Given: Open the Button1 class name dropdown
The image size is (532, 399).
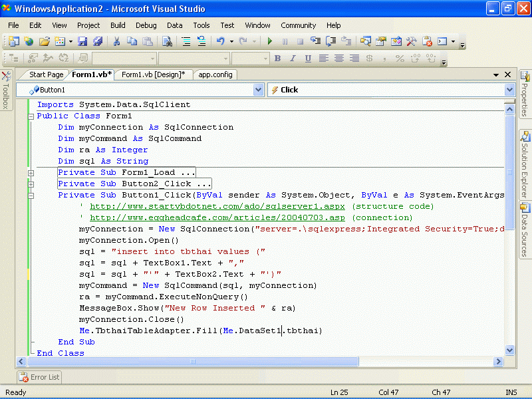Looking at the screenshot, I should [x=258, y=90].
